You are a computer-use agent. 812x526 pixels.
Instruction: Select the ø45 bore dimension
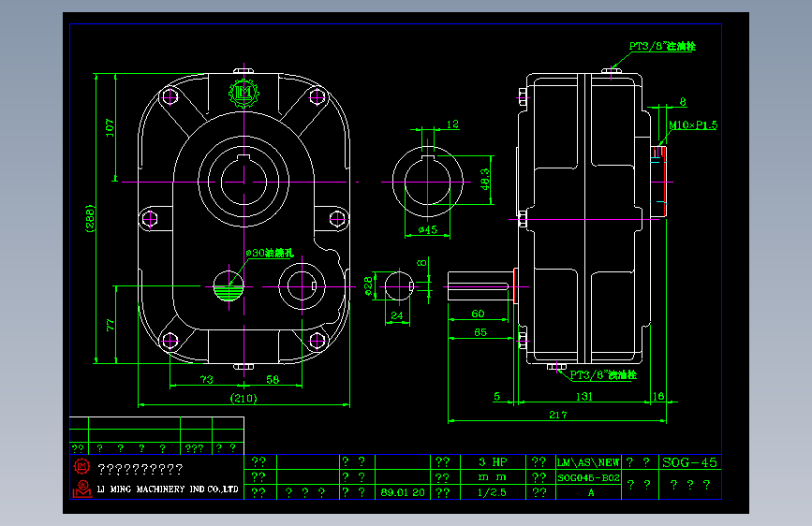coord(428,229)
